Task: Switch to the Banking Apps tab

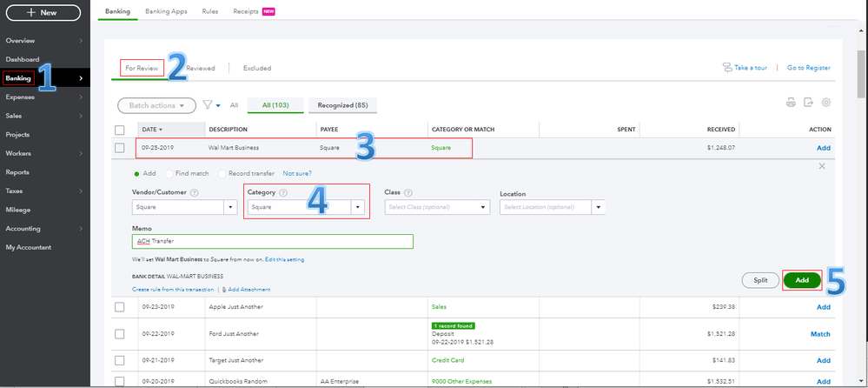Action: [166, 11]
